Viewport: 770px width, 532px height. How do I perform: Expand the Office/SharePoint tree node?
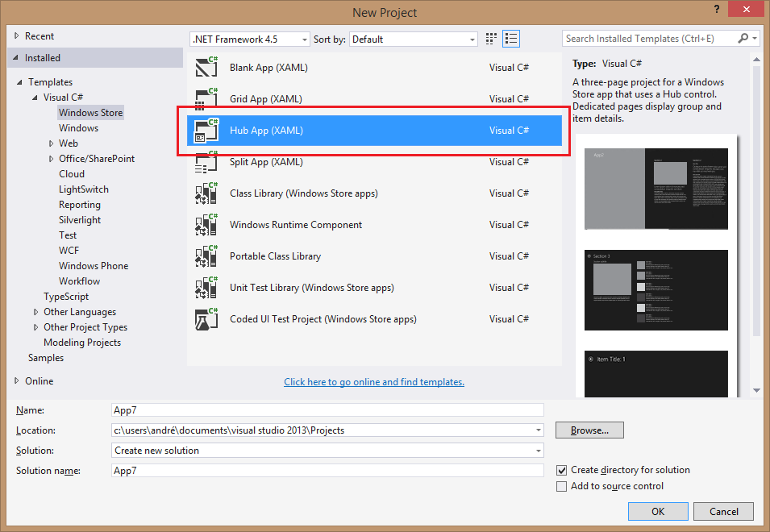tap(51, 159)
